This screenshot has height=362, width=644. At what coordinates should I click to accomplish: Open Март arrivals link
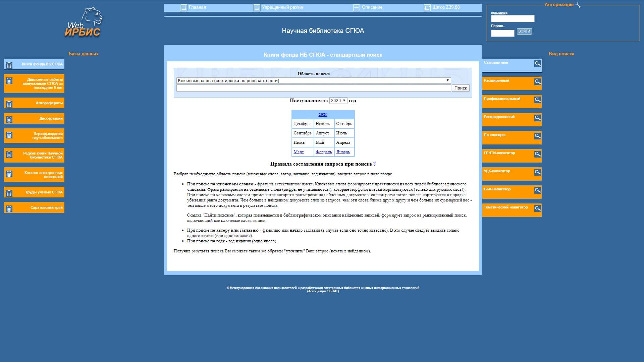[x=299, y=152]
